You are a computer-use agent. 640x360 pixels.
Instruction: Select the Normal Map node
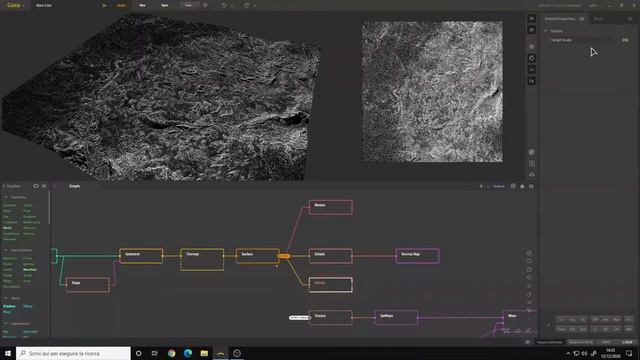pyautogui.click(x=418, y=256)
